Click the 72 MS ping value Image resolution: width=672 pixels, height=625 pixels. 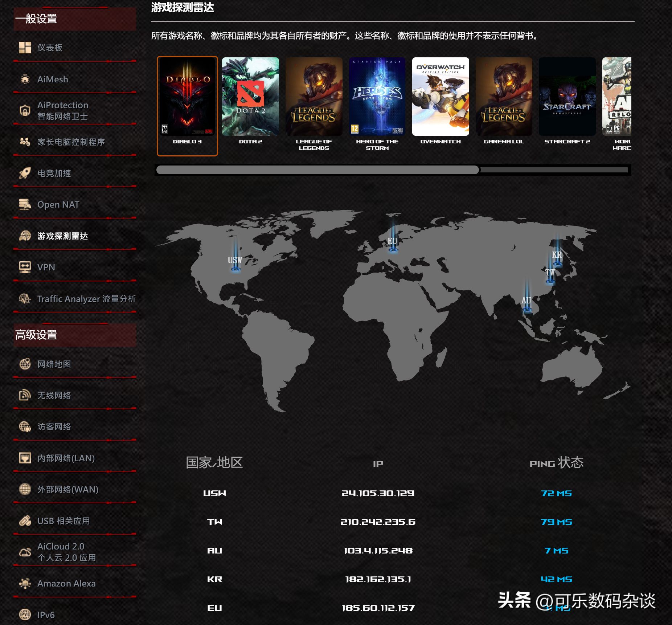(556, 493)
